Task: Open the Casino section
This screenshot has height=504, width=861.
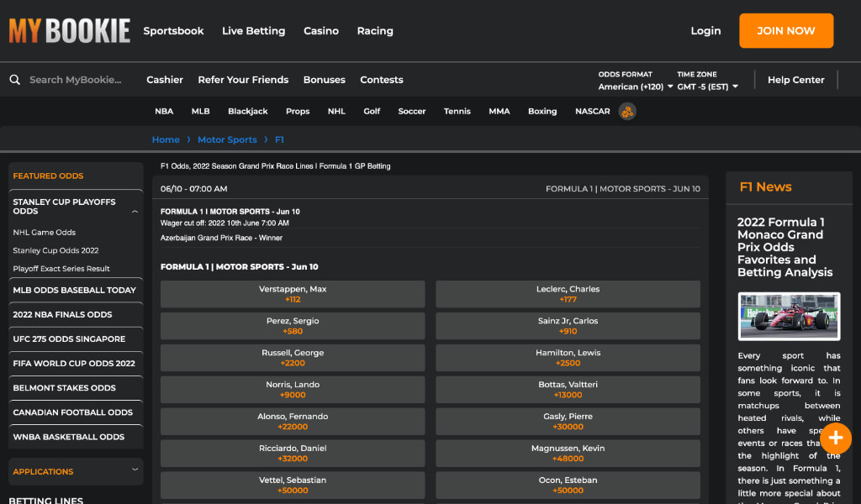Action: [321, 31]
